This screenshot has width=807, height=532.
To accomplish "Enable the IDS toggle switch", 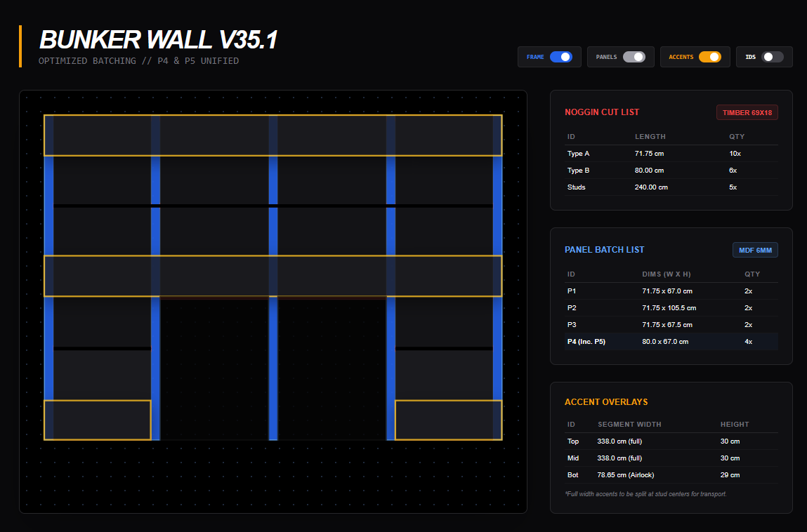I will tap(773, 57).
